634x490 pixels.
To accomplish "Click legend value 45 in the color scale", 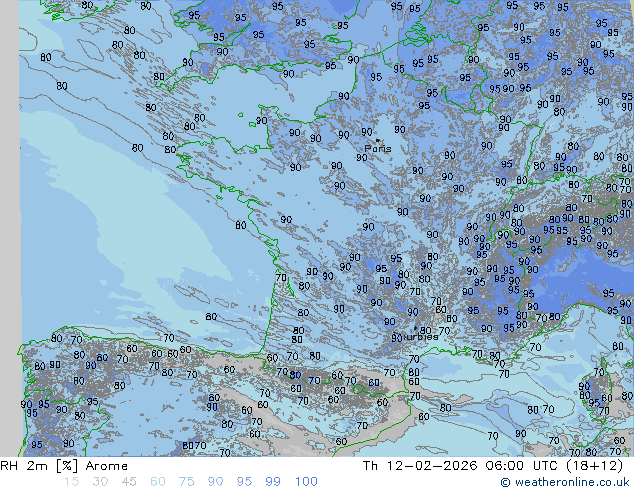I will tap(129, 482).
